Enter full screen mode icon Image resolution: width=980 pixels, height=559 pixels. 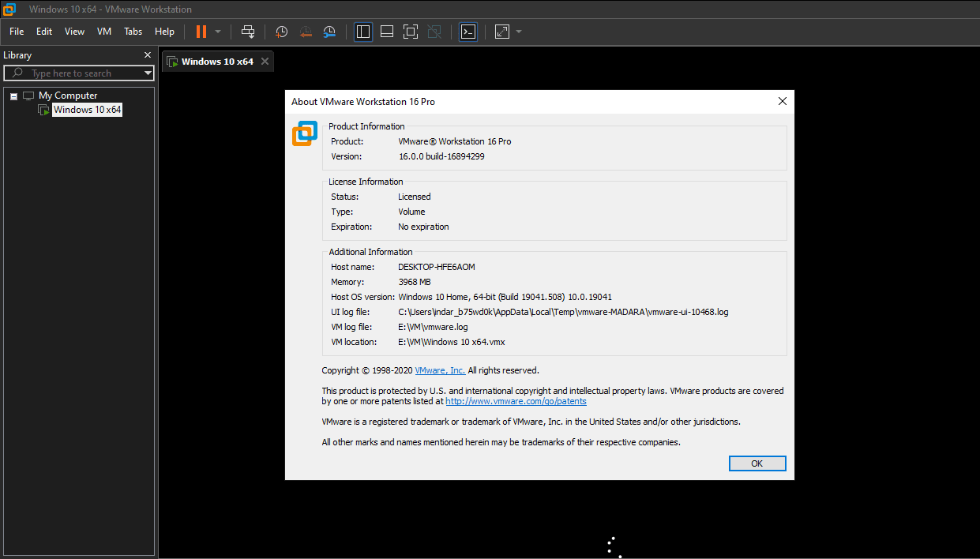410,32
